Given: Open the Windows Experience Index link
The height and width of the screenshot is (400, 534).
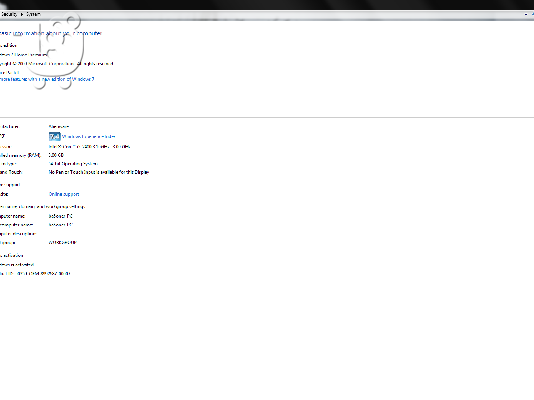Looking at the screenshot, I should pos(89,137).
